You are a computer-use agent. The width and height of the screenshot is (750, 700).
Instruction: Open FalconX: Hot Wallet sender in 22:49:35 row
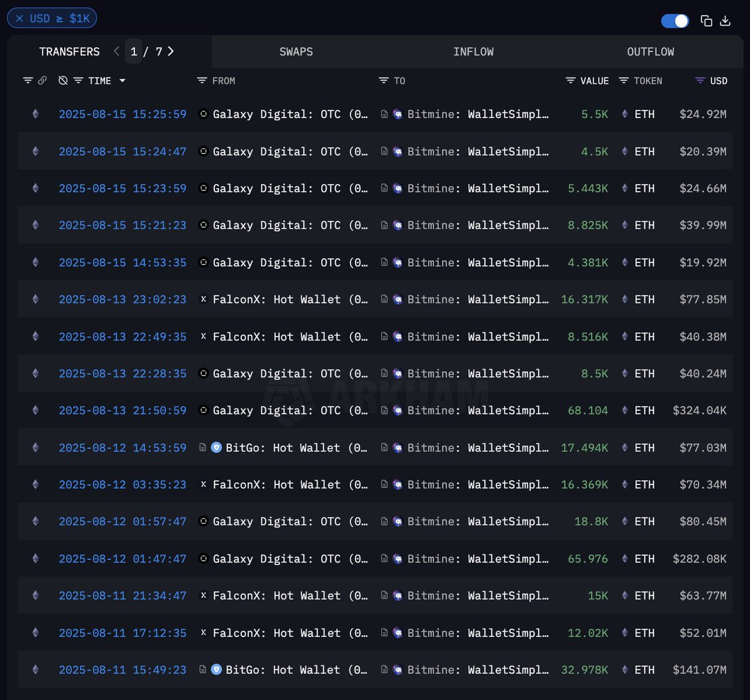point(291,336)
